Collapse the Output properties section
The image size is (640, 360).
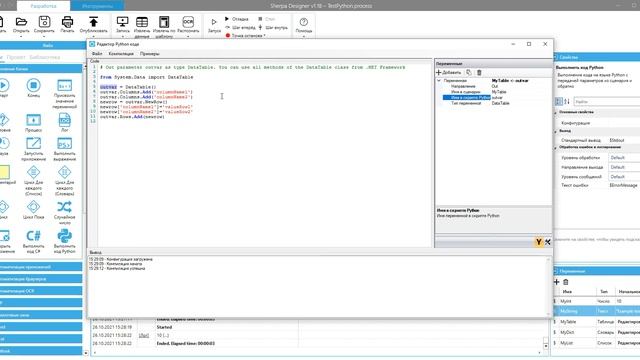click(x=556, y=131)
